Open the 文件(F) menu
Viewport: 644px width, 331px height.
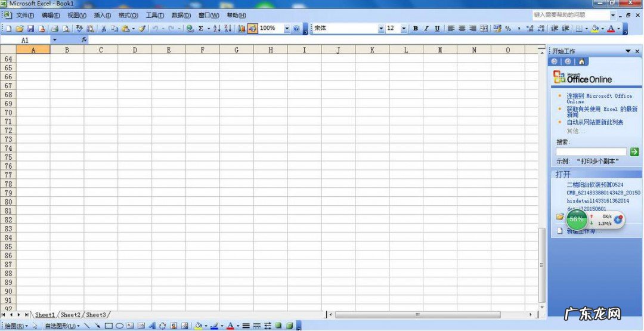tap(25, 15)
